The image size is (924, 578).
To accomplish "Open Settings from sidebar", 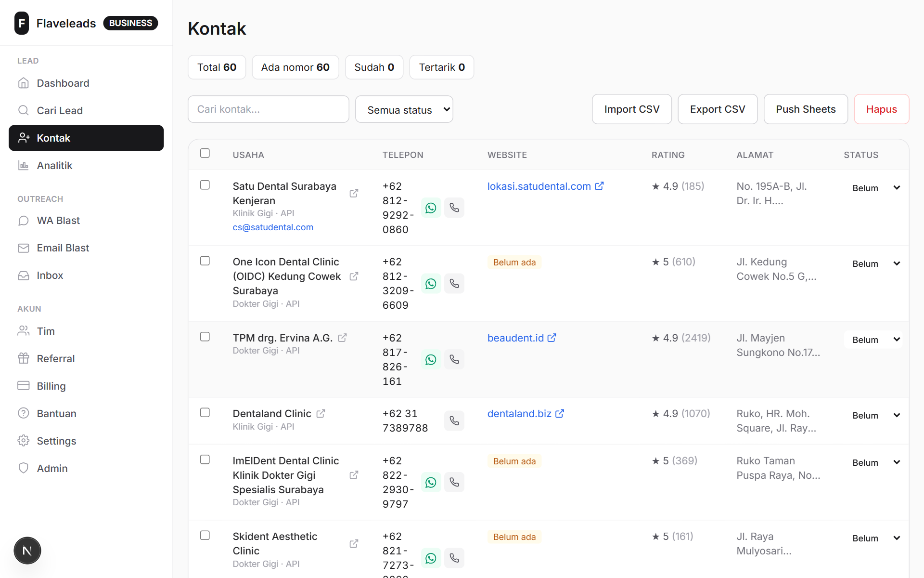I will tap(86, 441).
